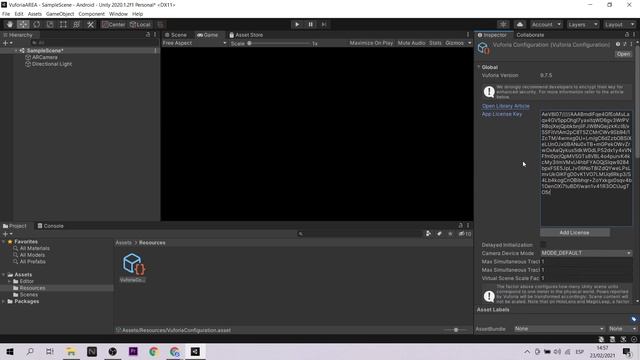This screenshot has width=640, height=360.
Task: Open the Collab sun-shaped icon in the toolbar
Action: [x=503, y=24]
